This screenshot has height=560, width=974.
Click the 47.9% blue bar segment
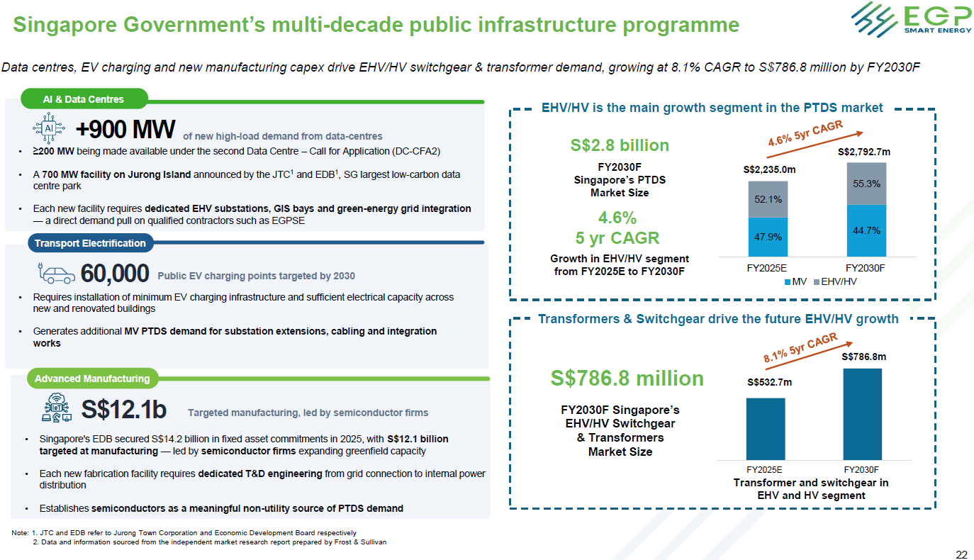(x=768, y=237)
